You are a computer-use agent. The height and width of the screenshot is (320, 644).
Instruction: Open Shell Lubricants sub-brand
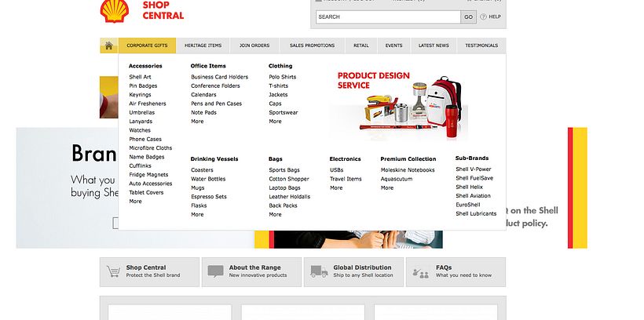(476, 214)
